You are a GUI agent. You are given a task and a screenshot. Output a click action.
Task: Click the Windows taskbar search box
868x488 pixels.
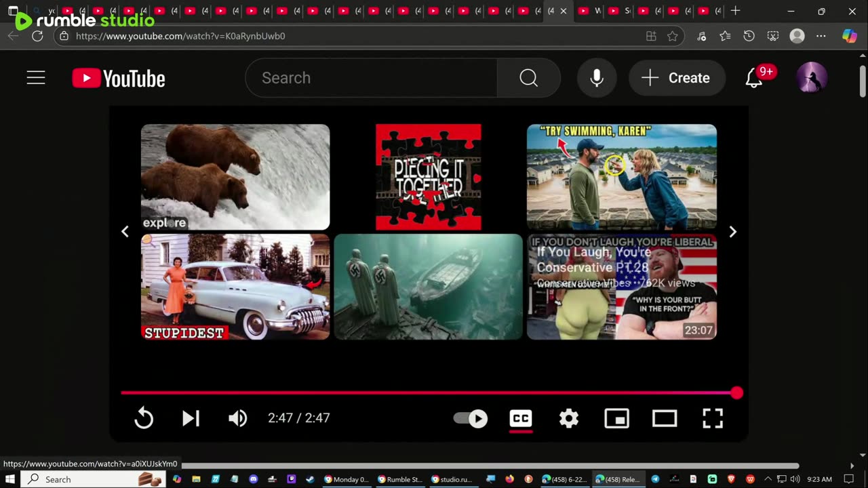click(x=94, y=479)
